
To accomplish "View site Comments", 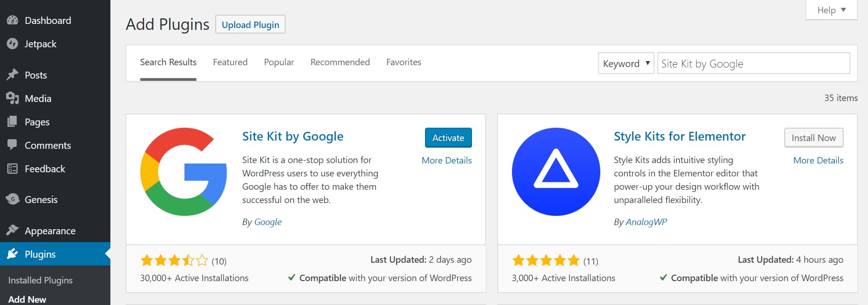I will pos(47,145).
